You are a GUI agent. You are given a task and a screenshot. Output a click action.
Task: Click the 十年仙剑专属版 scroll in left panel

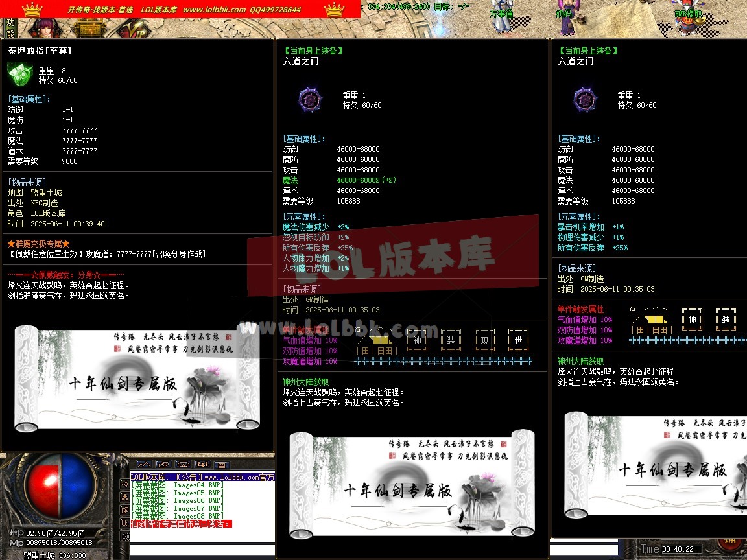point(137,378)
